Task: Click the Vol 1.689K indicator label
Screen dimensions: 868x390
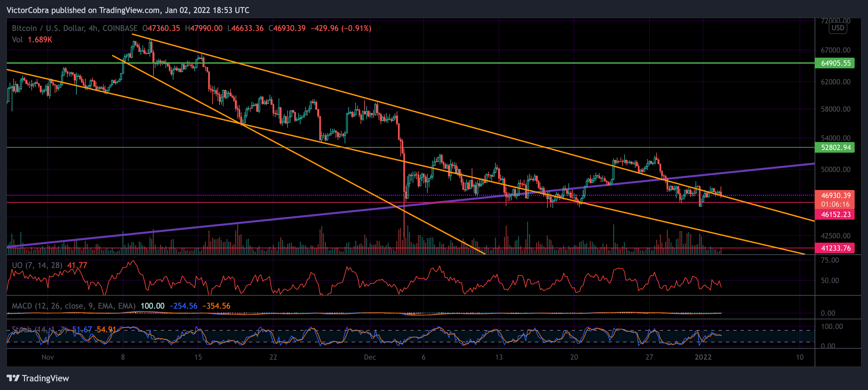Action: [x=32, y=40]
